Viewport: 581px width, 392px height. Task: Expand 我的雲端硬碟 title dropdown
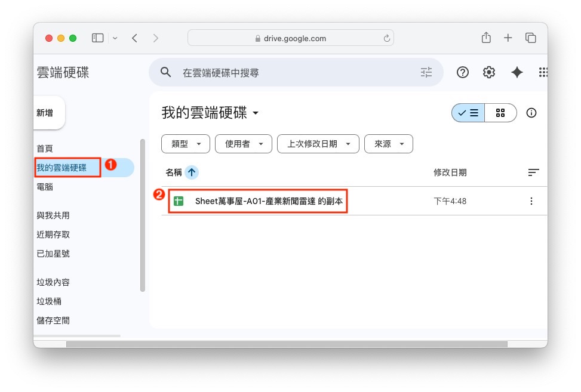point(256,113)
